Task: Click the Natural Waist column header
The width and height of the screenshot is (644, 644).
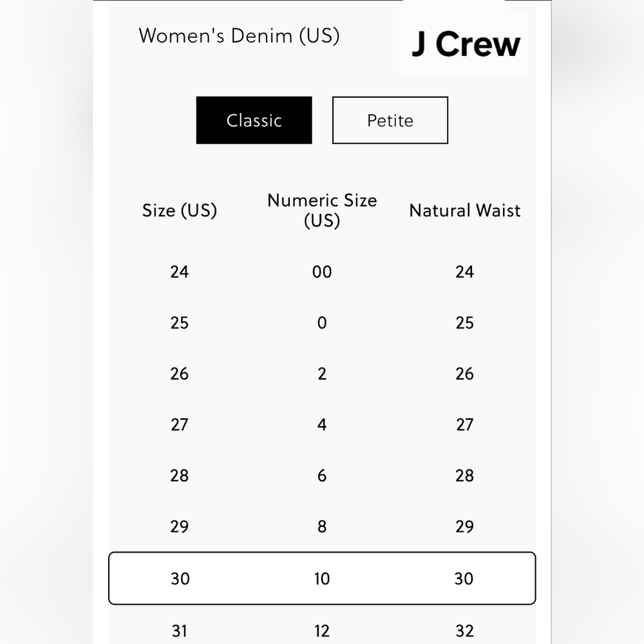Action: [x=464, y=210]
